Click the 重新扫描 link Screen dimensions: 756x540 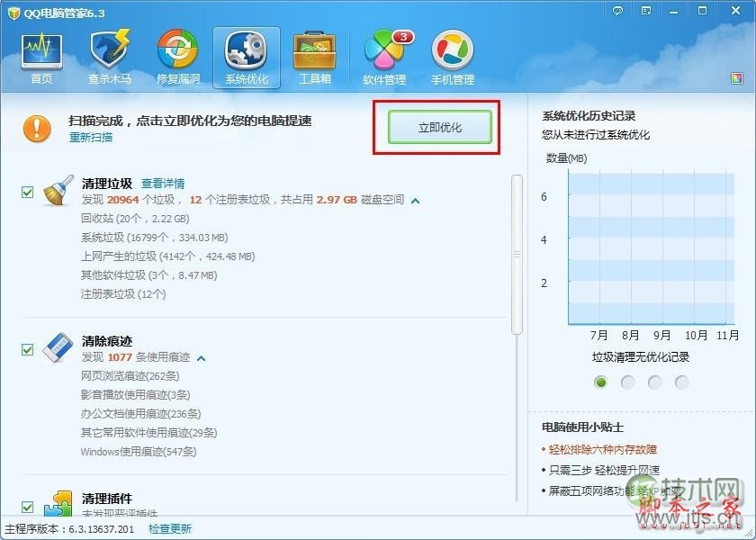[91, 137]
